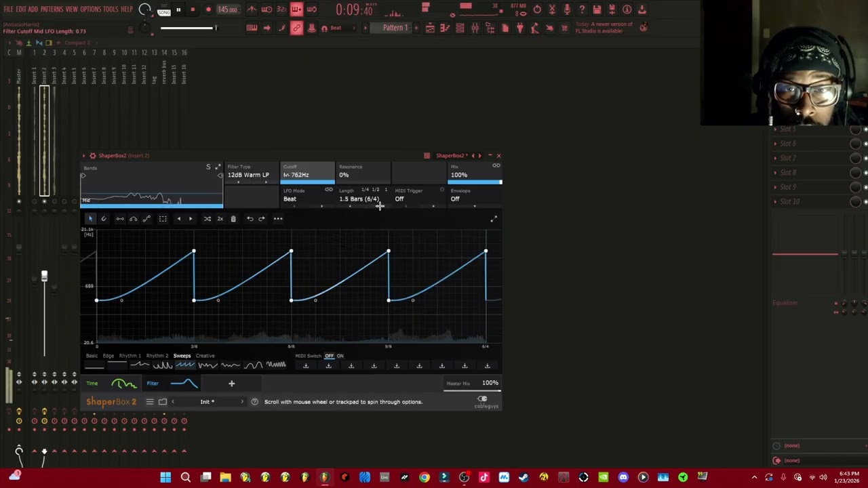The height and width of the screenshot is (488, 868).
Task: Go to next ShaperBox preset arrow
Action: click(x=242, y=402)
